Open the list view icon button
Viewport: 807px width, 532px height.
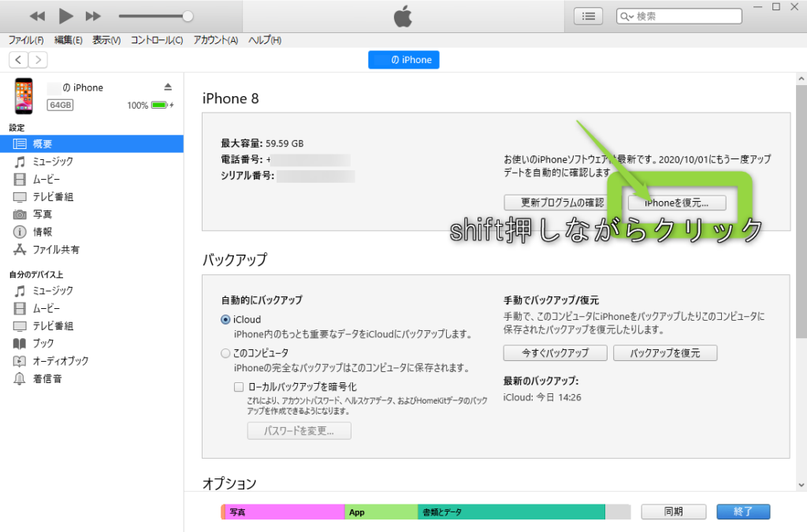click(588, 17)
